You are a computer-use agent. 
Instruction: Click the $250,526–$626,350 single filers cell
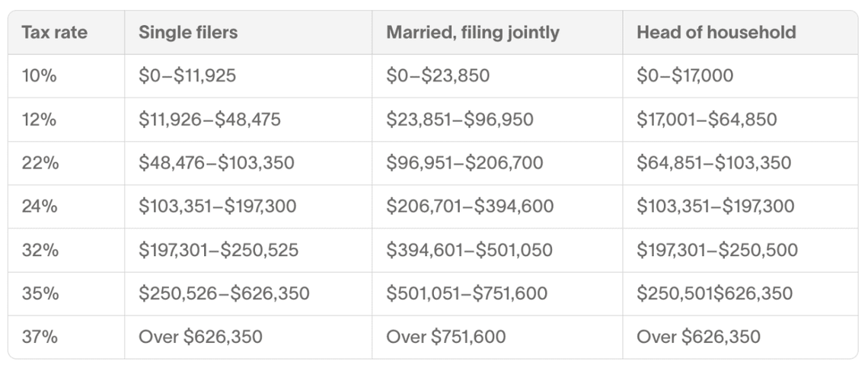click(x=224, y=293)
